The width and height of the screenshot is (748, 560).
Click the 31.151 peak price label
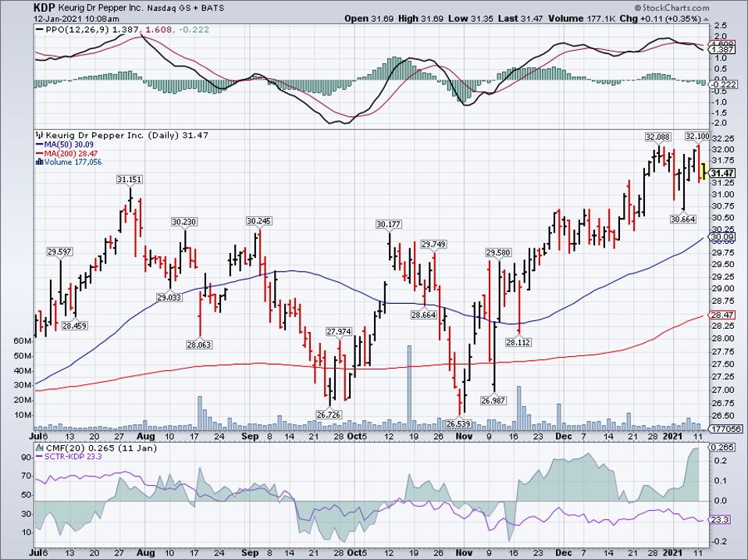(x=130, y=179)
